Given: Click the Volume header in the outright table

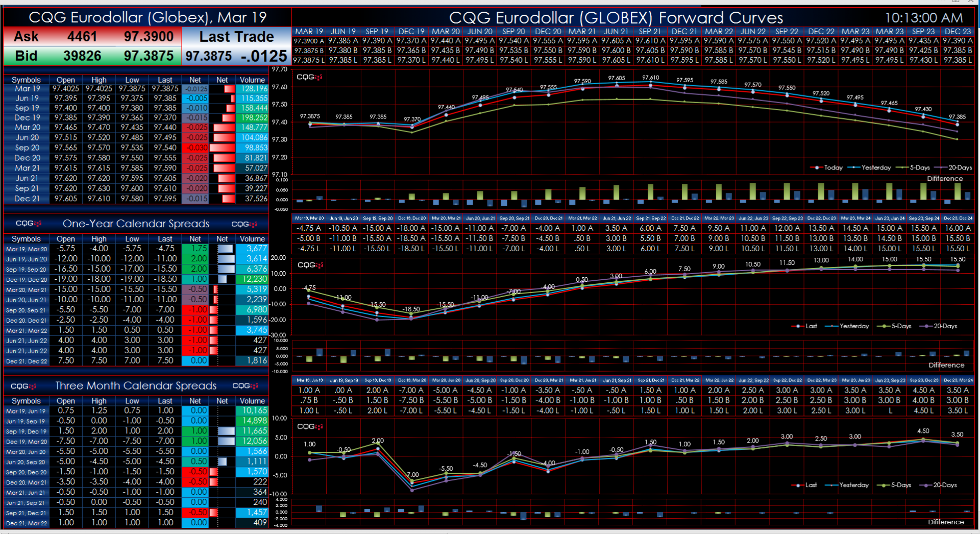Looking at the screenshot, I should [x=252, y=80].
